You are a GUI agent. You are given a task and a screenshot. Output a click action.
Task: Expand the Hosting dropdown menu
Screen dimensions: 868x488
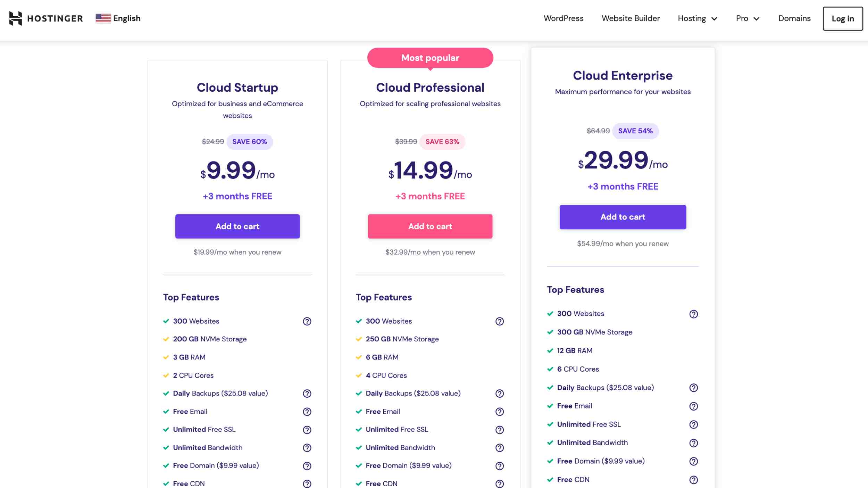pyautogui.click(x=698, y=18)
